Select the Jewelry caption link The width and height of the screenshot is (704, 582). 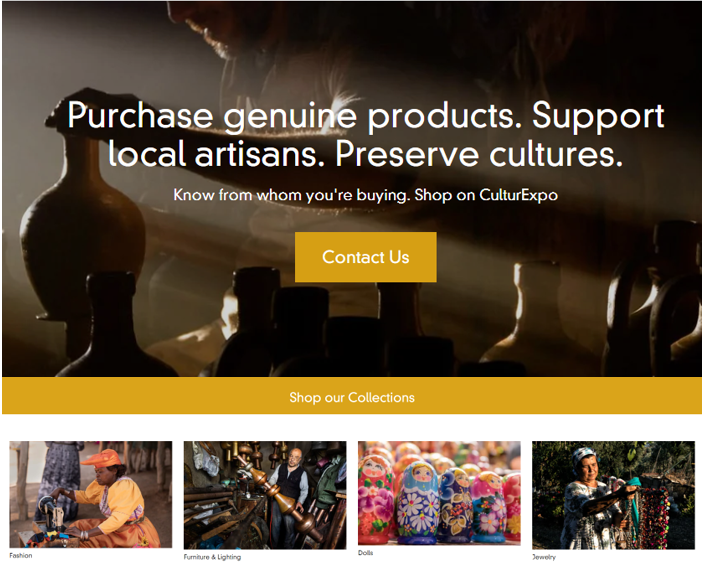click(544, 557)
